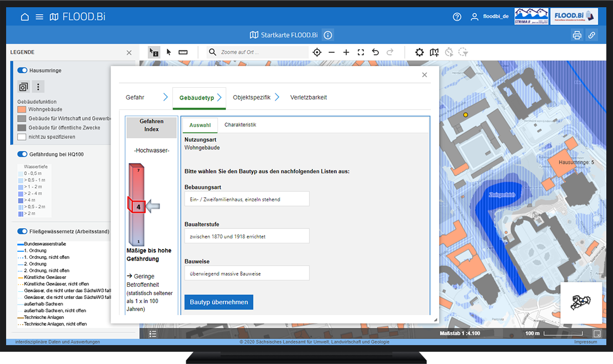Click the Wohngebäude orange legend swatch
The image size is (613, 364).
pos(22,109)
